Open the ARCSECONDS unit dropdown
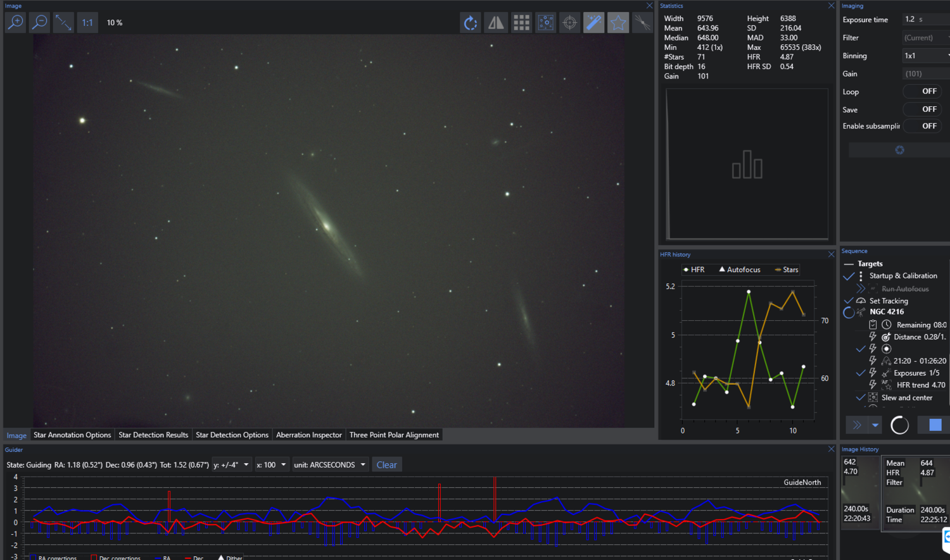Viewport: 950px width, 560px height. point(330,465)
